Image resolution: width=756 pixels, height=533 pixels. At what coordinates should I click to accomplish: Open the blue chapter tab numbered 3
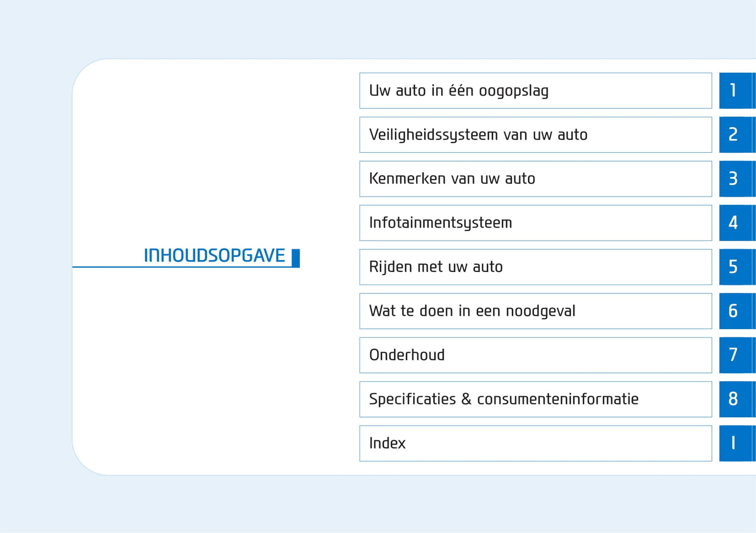(x=735, y=179)
